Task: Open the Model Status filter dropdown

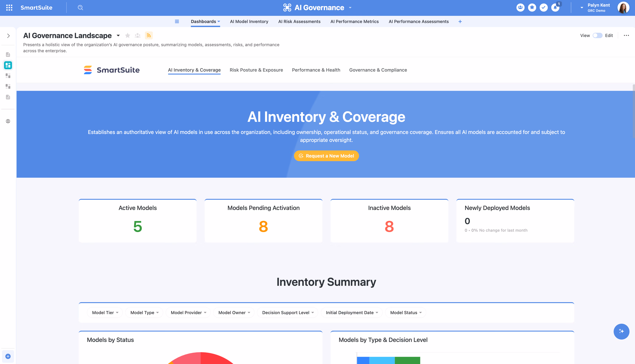Action: pyautogui.click(x=405, y=312)
